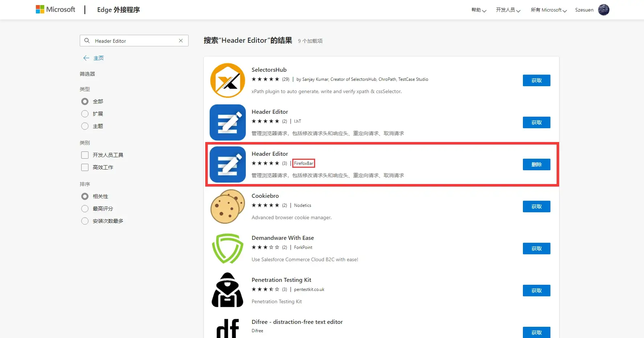The width and height of the screenshot is (644, 338).
Task: Click the Microsoft logo
Action: coord(55,9)
